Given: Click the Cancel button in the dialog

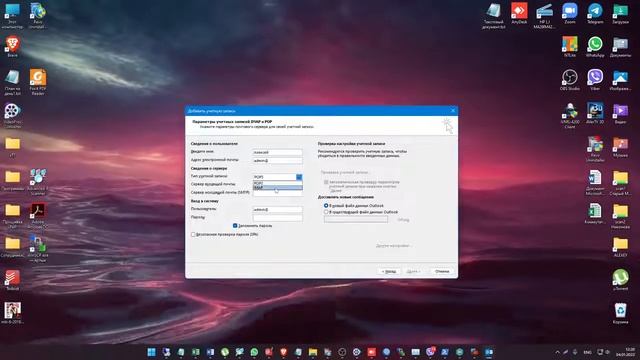Looking at the screenshot, I should point(442,271).
